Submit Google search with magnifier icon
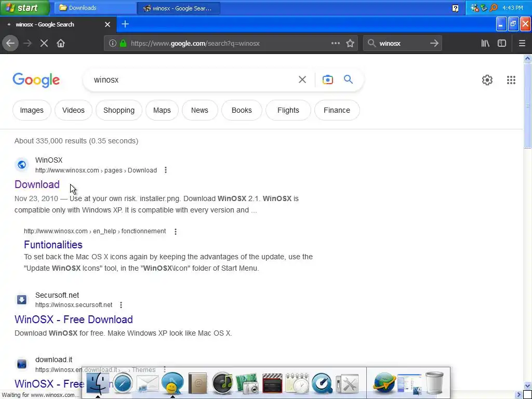 pos(348,79)
